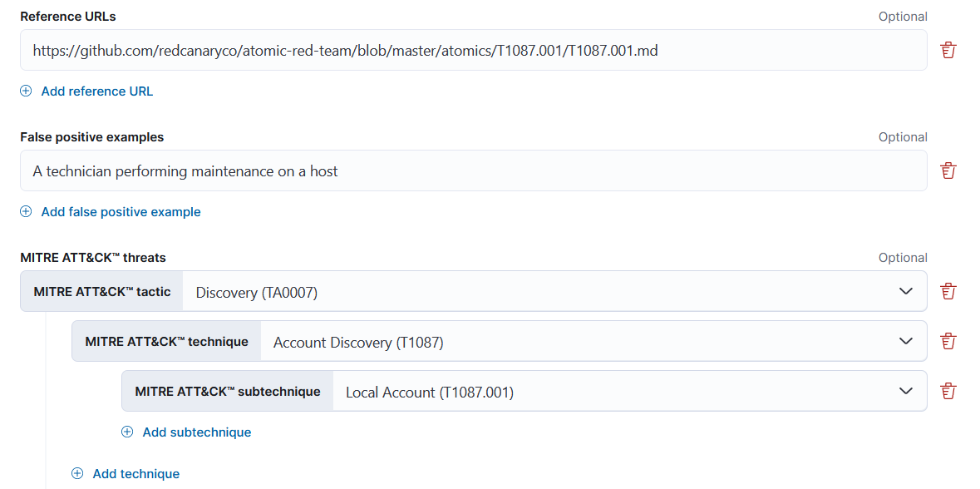Click into the false positive example field
The image size is (980, 489).
click(474, 171)
